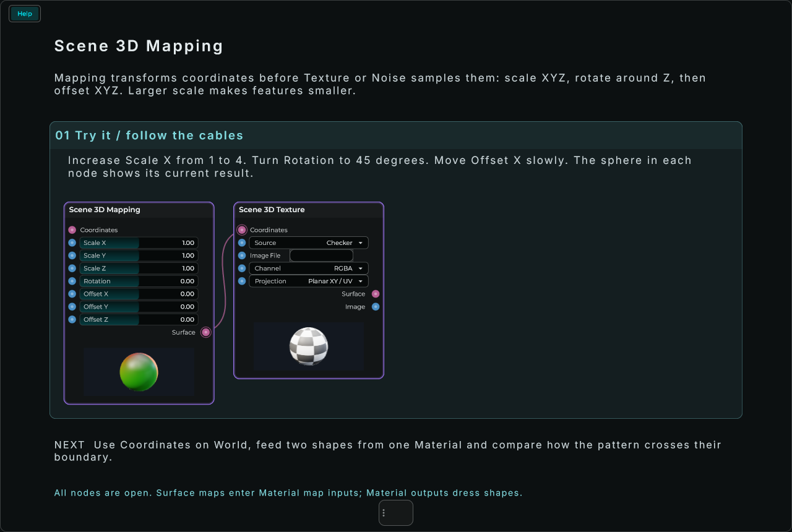Click the Image File text field
The height and width of the screenshot is (532, 792).
tap(322, 255)
